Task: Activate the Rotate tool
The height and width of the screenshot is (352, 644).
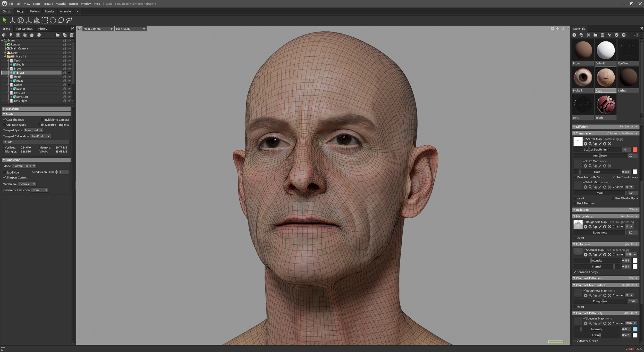Action: (x=20, y=20)
